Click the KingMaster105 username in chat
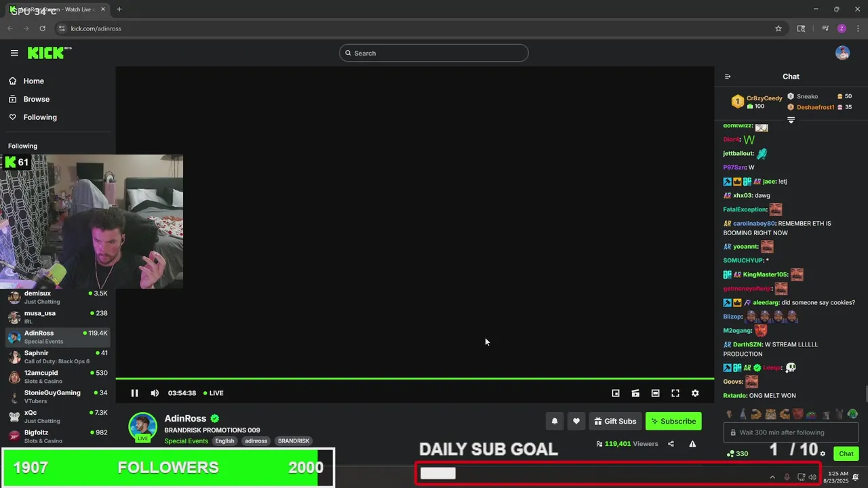 coord(764,274)
